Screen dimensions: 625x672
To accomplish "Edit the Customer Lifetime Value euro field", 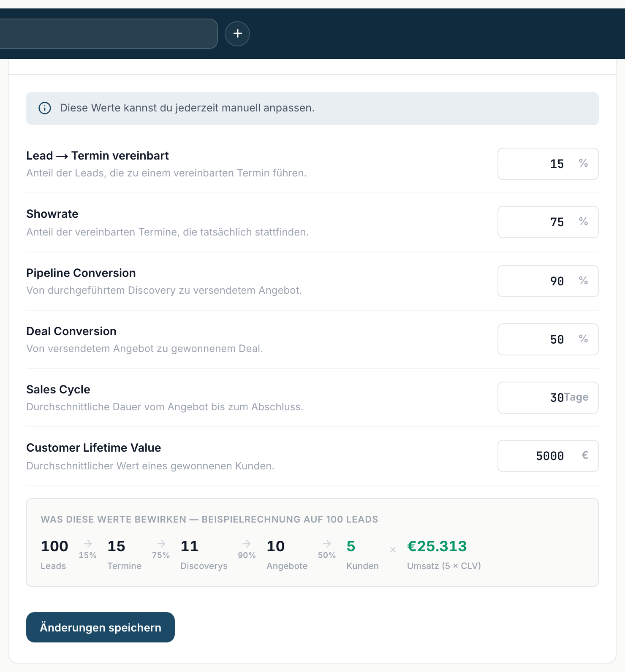I will click(x=548, y=456).
